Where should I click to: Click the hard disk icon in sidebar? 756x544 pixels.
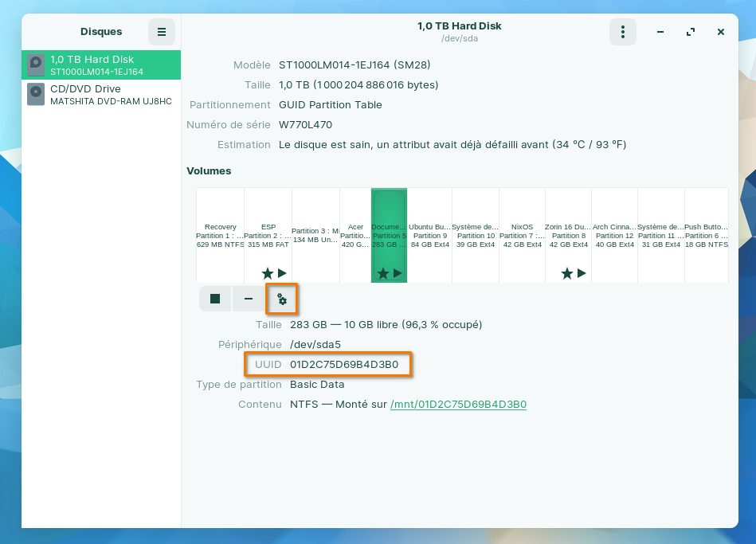36,65
